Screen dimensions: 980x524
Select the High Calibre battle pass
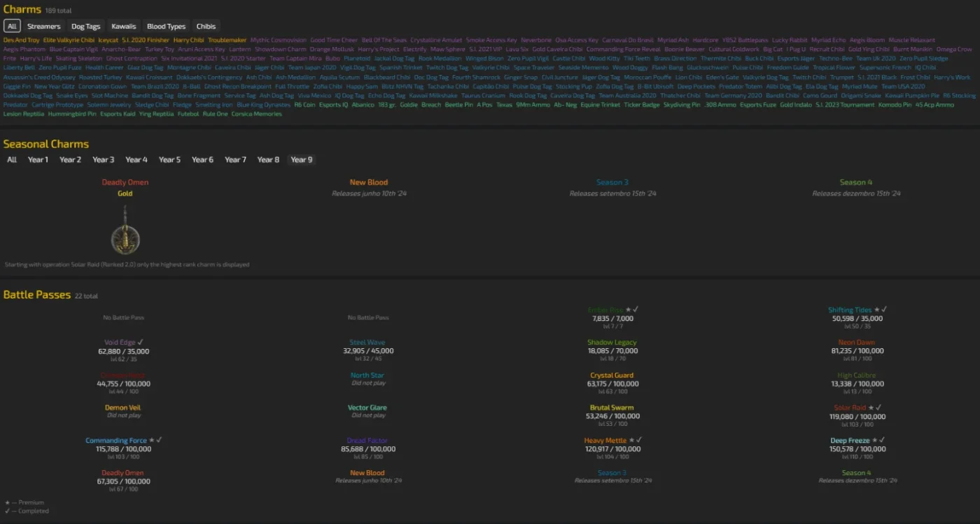tap(857, 375)
